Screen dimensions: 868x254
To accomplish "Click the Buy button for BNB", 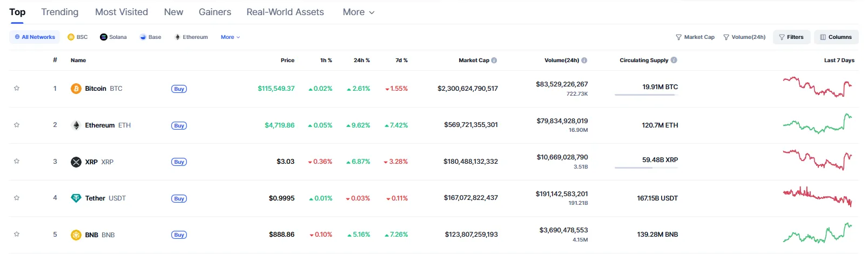I will pos(179,235).
